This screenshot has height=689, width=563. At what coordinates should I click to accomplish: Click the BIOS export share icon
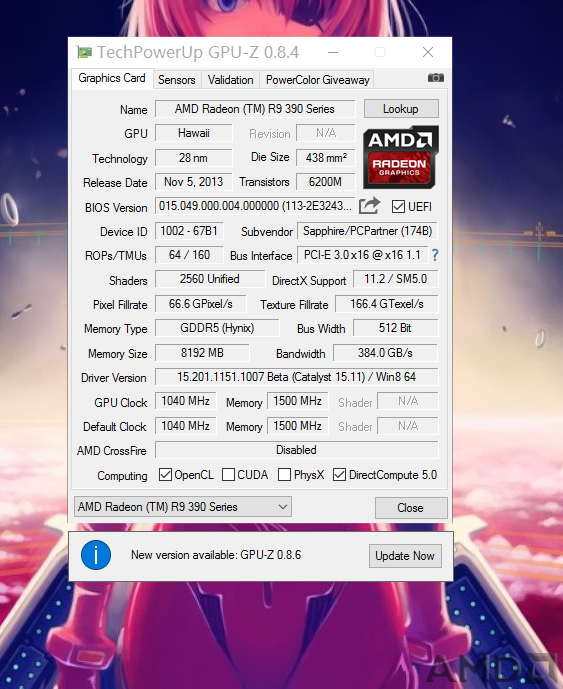pyautogui.click(x=369, y=206)
